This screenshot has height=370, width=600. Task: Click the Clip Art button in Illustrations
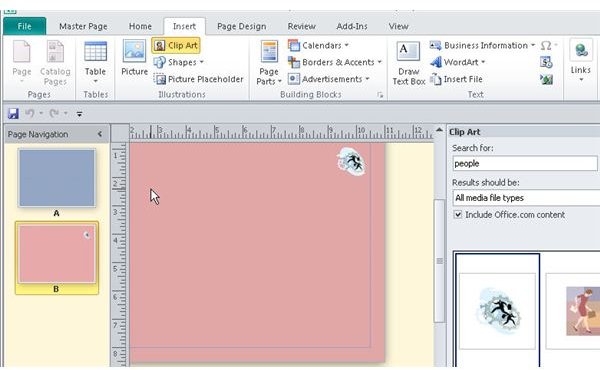(176, 46)
